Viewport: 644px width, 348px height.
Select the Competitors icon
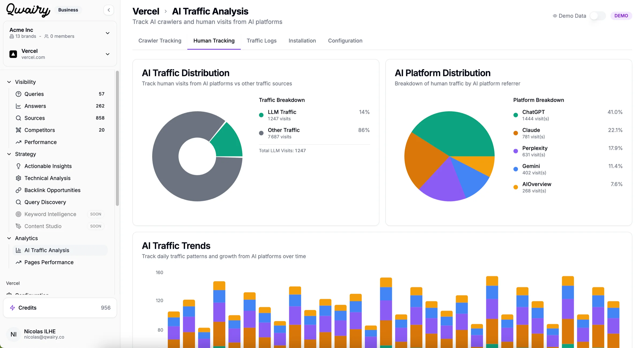[18, 130]
